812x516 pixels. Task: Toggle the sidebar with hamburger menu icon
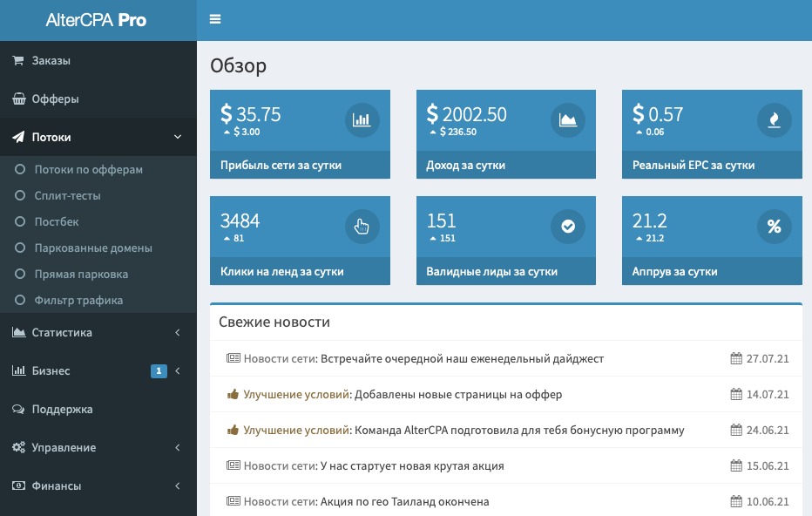215,18
